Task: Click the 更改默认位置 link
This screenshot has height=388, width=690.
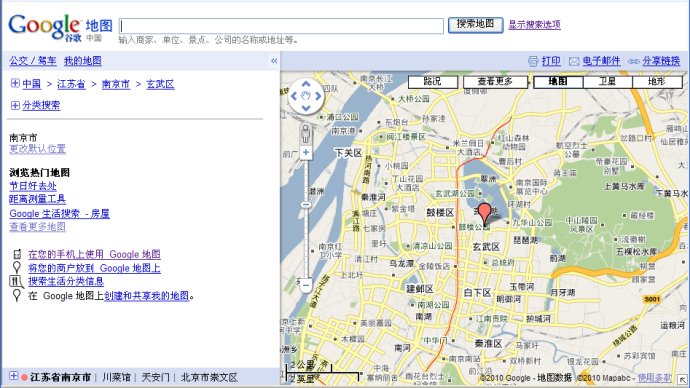Action: [37, 149]
